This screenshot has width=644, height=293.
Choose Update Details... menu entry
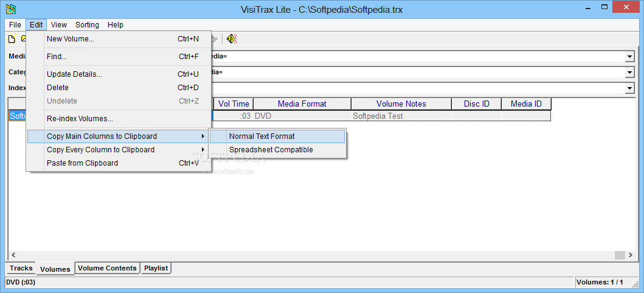click(x=119, y=74)
